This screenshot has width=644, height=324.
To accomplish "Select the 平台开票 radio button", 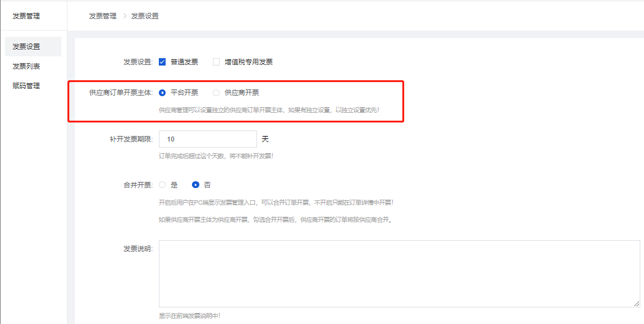I will click(x=163, y=93).
